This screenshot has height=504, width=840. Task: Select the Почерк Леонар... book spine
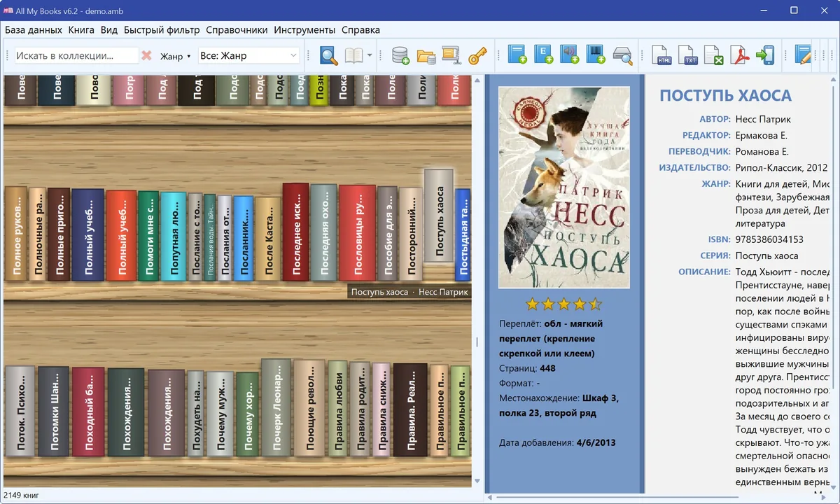[276, 407]
